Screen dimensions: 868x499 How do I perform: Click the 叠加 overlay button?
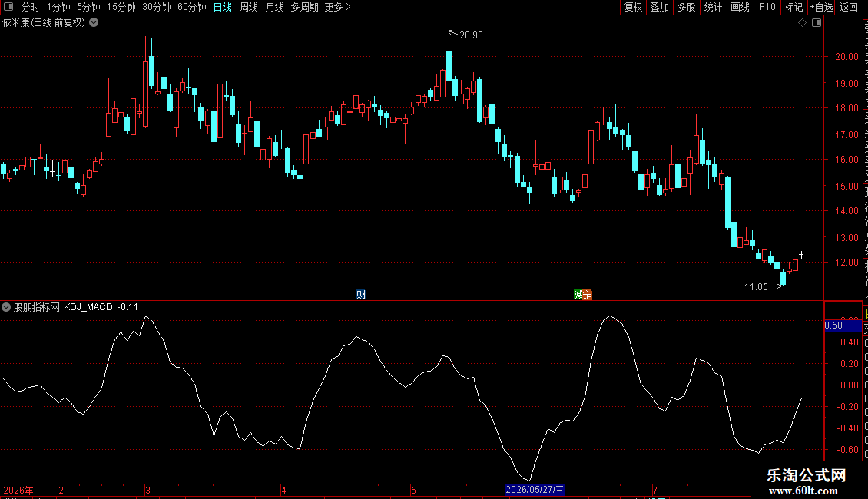point(659,7)
